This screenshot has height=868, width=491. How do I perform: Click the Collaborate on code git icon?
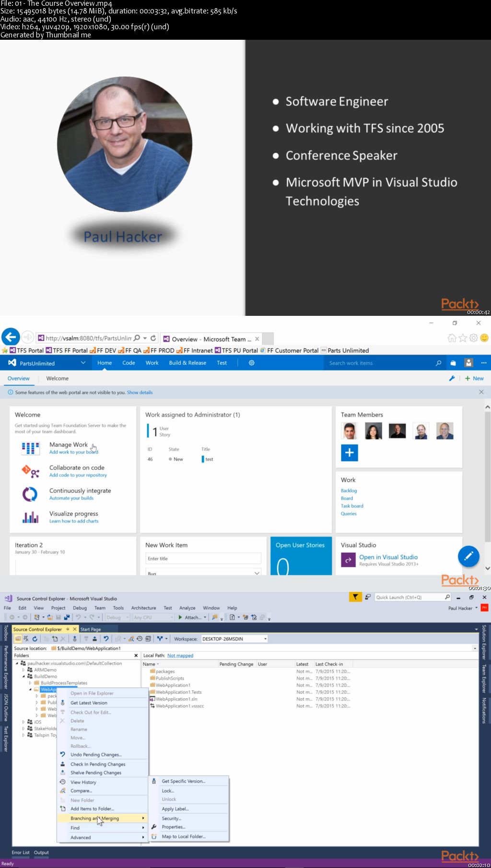[30, 471]
